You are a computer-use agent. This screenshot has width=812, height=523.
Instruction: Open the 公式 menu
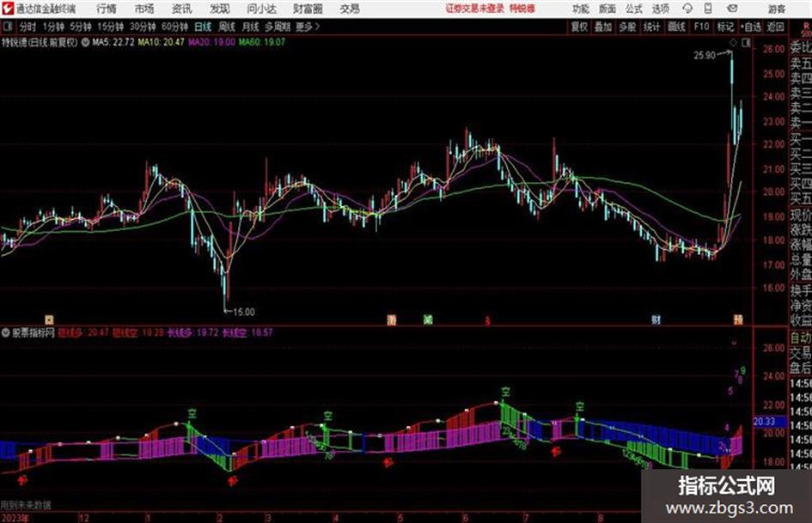point(633,9)
